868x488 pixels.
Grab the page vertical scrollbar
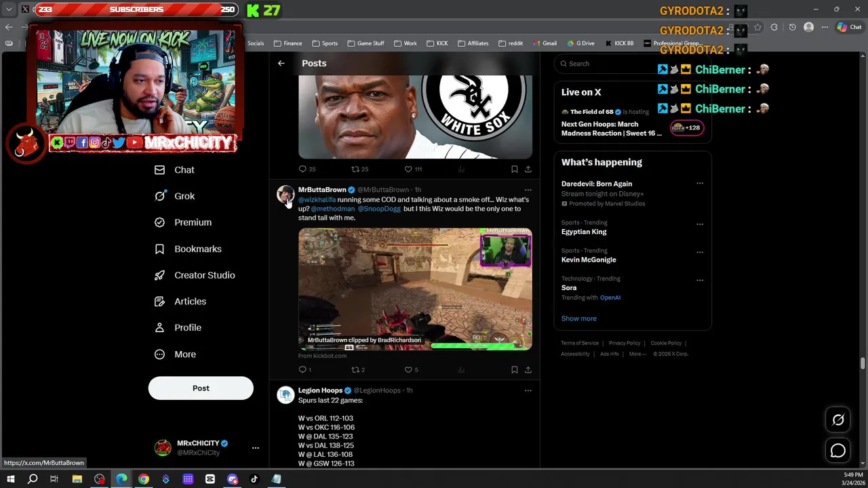pyautogui.click(x=863, y=363)
